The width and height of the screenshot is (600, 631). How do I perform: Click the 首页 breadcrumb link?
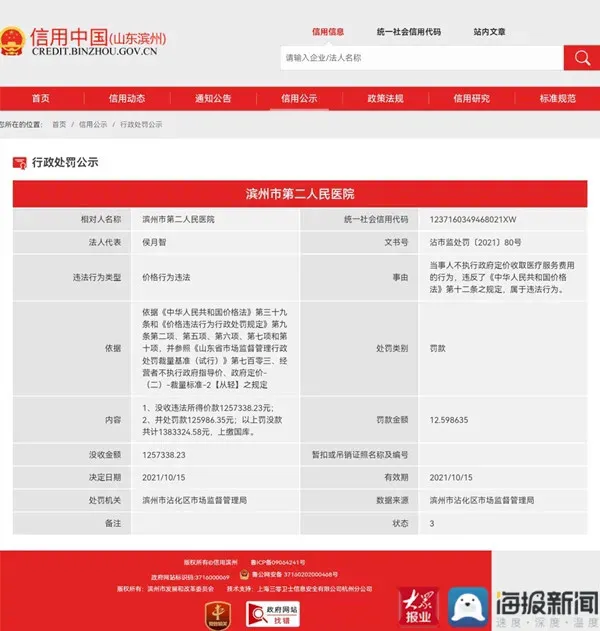pos(59,125)
